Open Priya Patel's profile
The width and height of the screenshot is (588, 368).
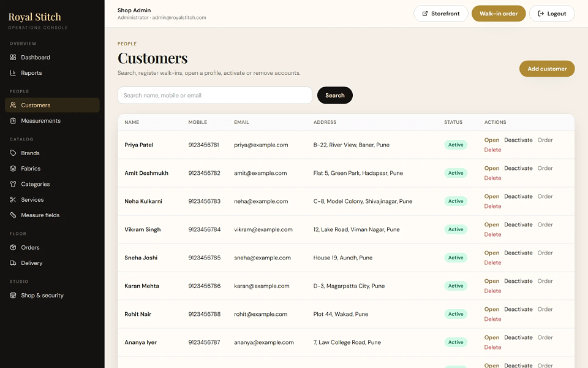point(492,140)
